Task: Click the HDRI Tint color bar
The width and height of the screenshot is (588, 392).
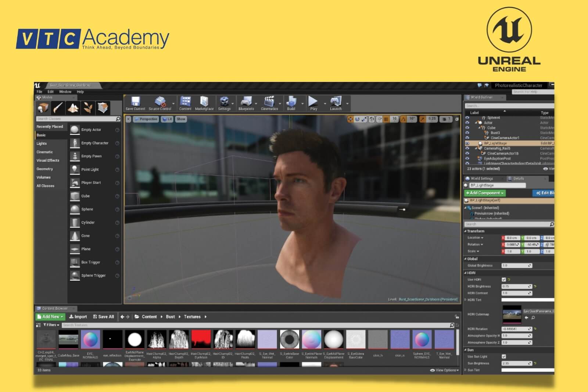Action: click(527, 300)
